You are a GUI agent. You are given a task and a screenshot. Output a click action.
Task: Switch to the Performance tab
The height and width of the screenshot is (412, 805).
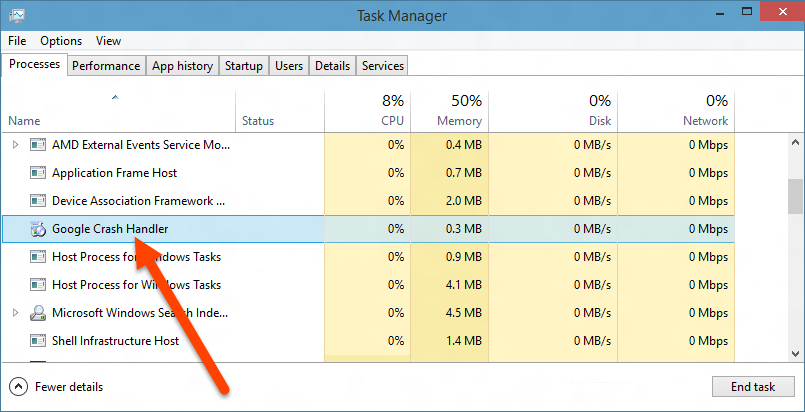coord(106,66)
